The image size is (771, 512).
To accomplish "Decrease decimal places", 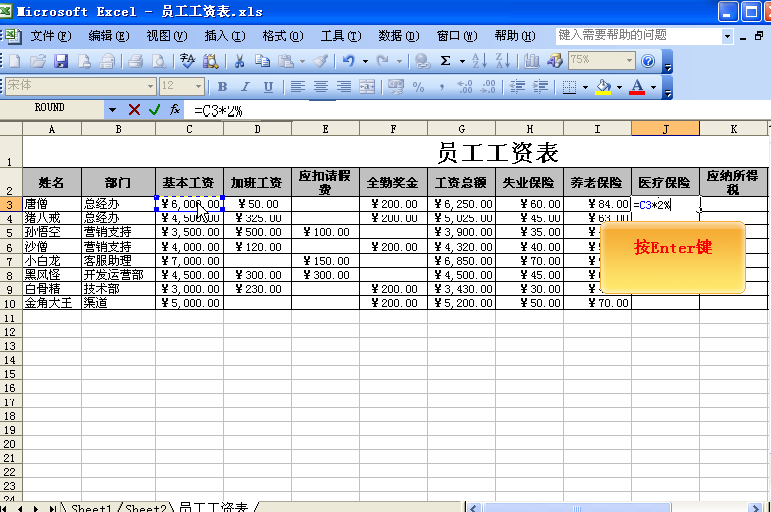I will [488, 87].
